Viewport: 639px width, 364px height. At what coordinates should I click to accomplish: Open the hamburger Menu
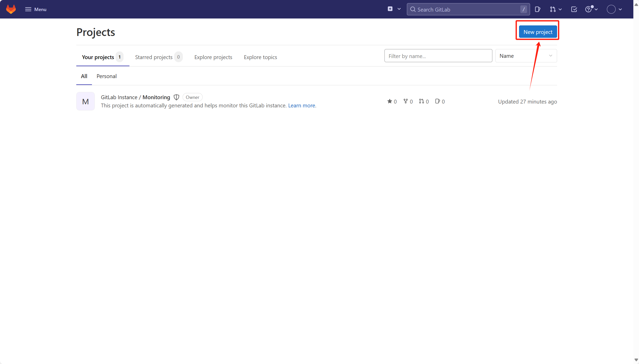pyautogui.click(x=36, y=9)
